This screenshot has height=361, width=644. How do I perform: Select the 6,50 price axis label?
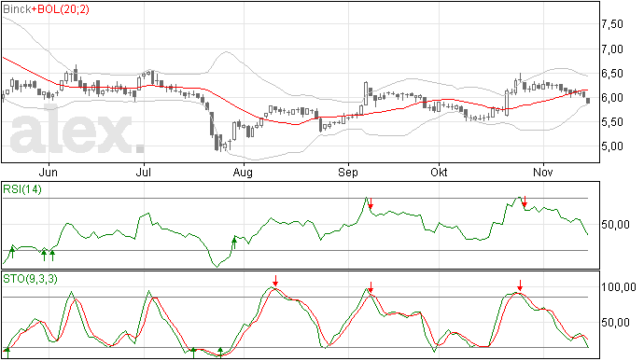[x=612, y=74]
